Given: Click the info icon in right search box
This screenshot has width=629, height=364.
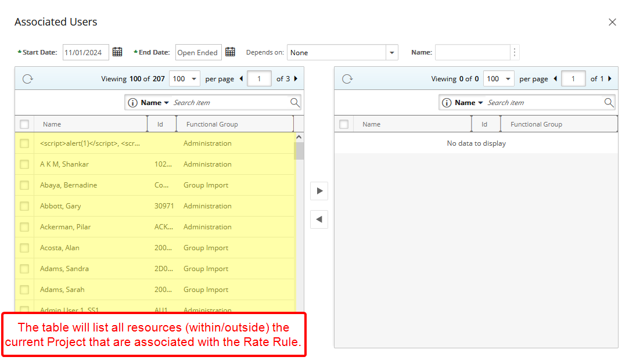Looking at the screenshot, I should pos(447,103).
